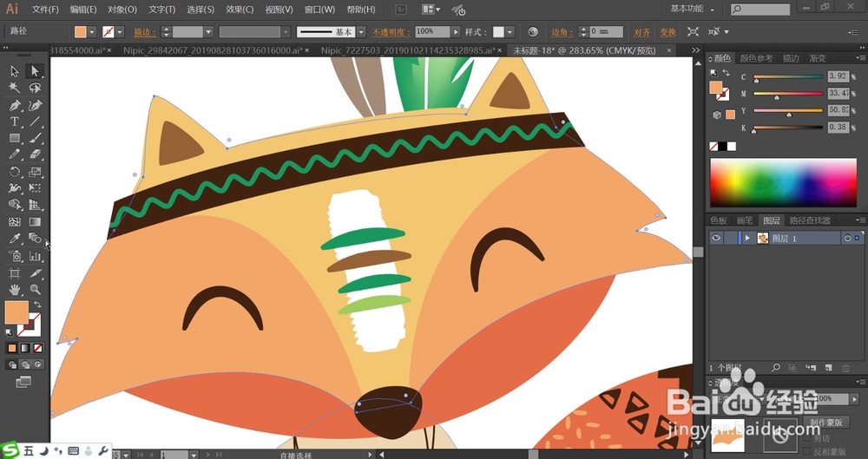This screenshot has height=459, width=868.
Task: Enable draw behind mode
Action: (x=25, y=364)
